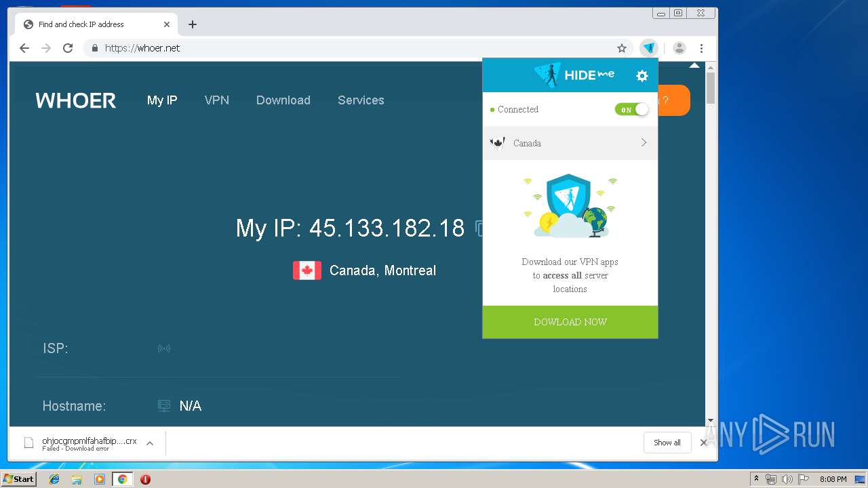
Task: Click the 8:08 PM clock
Action: [833, 479]
